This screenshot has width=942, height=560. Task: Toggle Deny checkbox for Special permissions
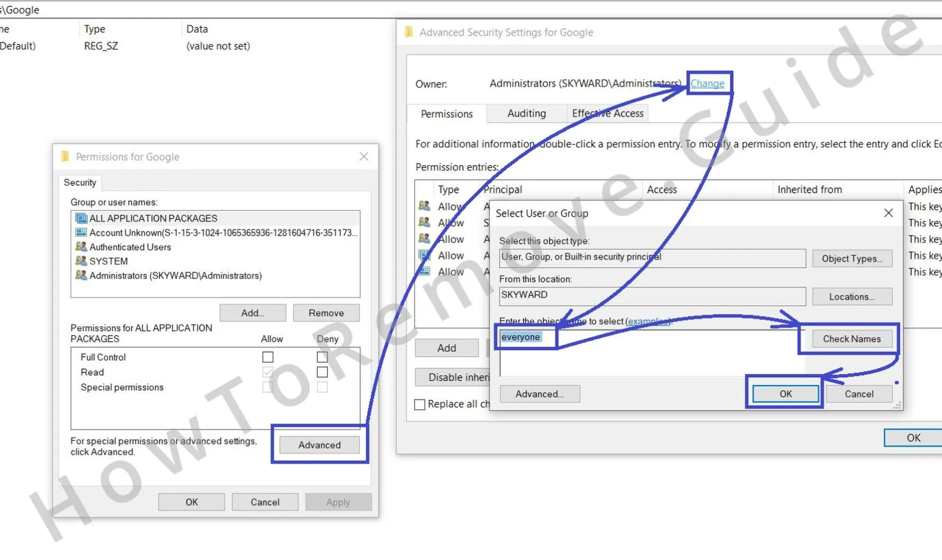pyautogui.click(x=322, y=387)
